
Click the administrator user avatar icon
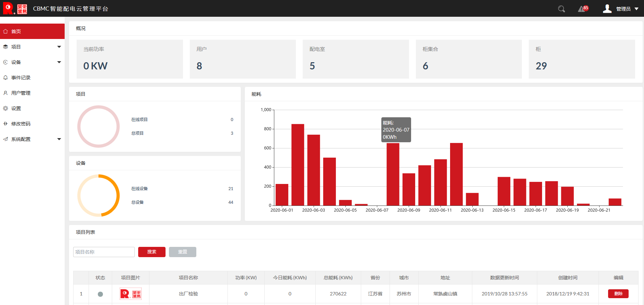click(x=607, y=9)
